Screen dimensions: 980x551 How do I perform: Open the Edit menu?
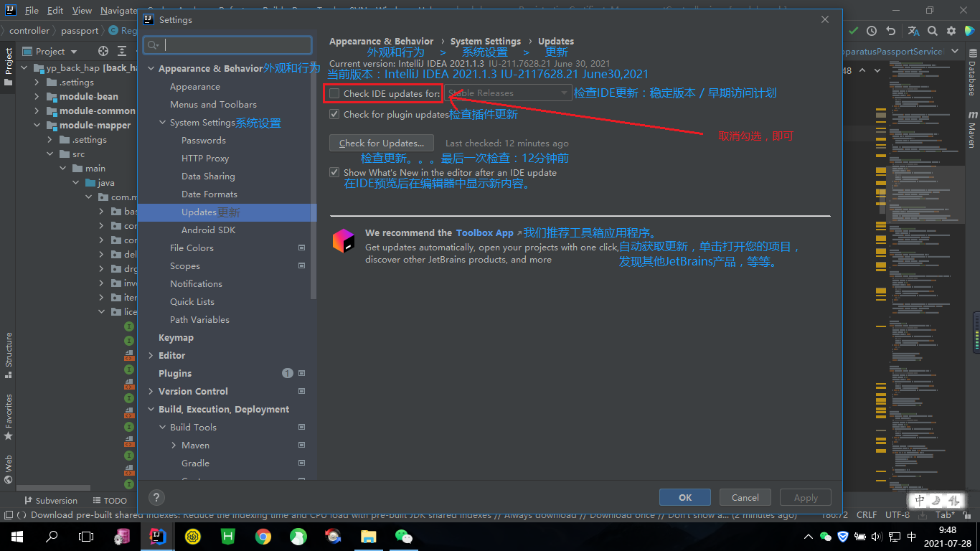click(x=55, y=11)
